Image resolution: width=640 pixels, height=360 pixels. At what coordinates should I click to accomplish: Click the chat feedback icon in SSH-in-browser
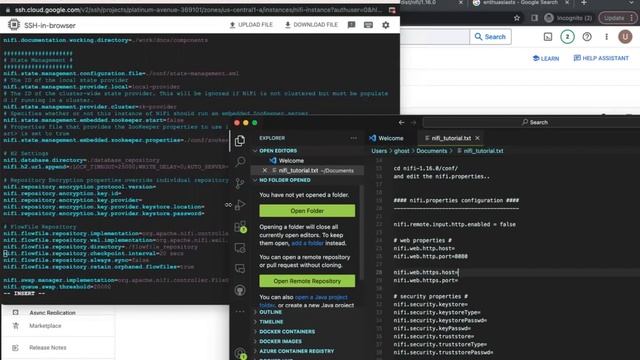[x=351, y=25]
